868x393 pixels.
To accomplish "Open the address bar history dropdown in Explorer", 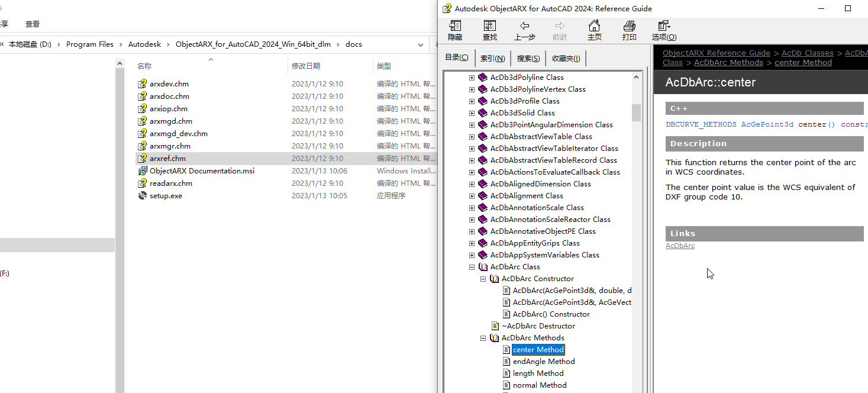I will click(x=421, y=44).
